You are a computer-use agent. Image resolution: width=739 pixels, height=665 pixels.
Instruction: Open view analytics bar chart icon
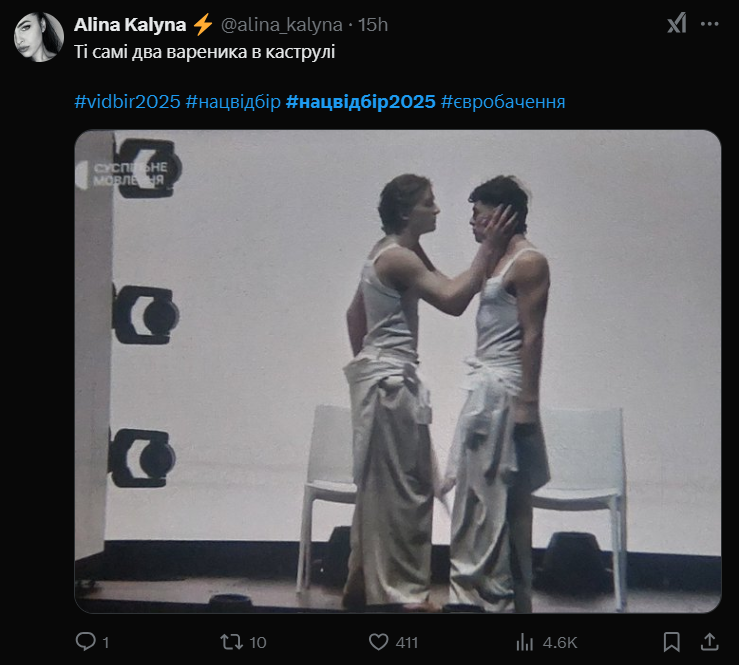click(524, 642)
